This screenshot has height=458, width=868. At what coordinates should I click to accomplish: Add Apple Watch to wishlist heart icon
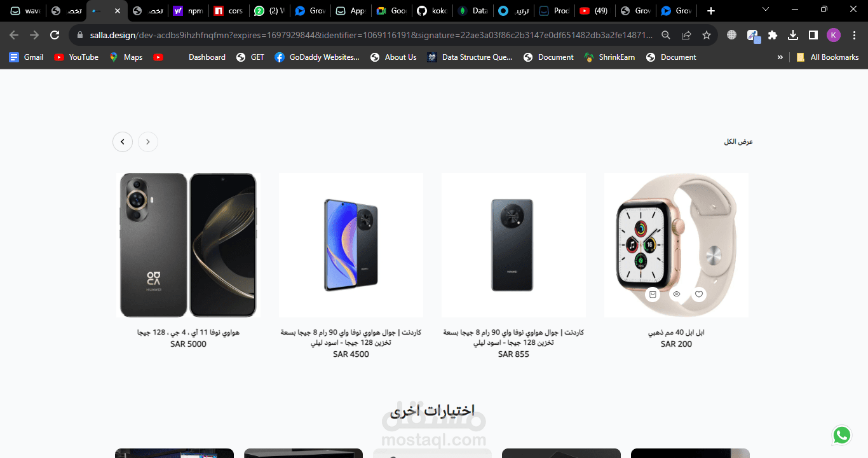pyautogui.click(x=699, y=294)
